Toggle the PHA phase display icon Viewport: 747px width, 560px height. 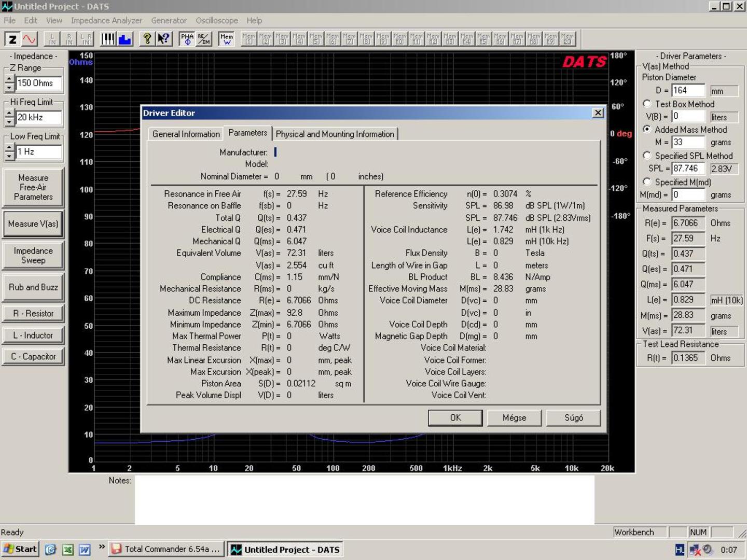coord(187,39)
